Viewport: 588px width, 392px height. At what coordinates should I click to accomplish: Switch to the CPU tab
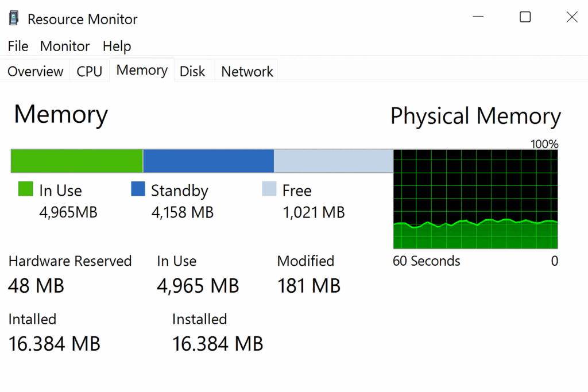click(89, 71)
